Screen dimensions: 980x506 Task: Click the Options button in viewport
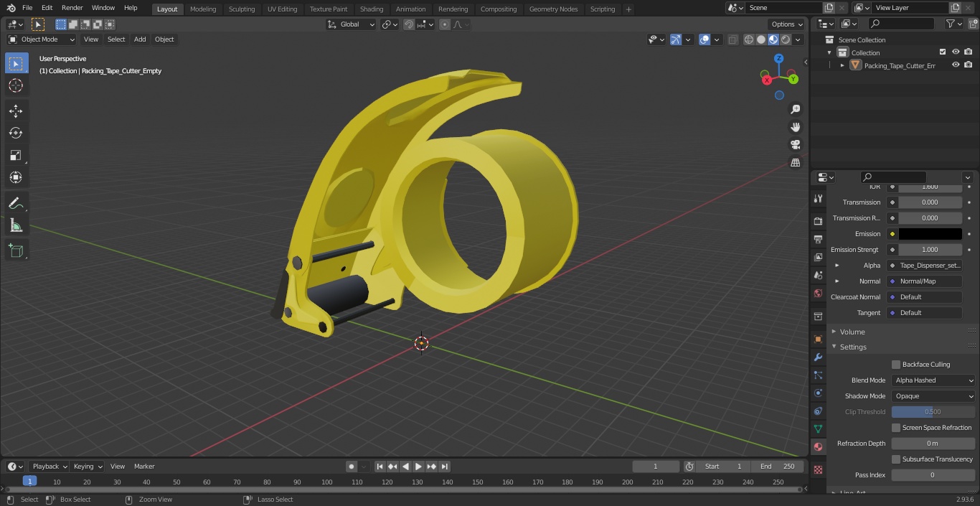[787, 24]
